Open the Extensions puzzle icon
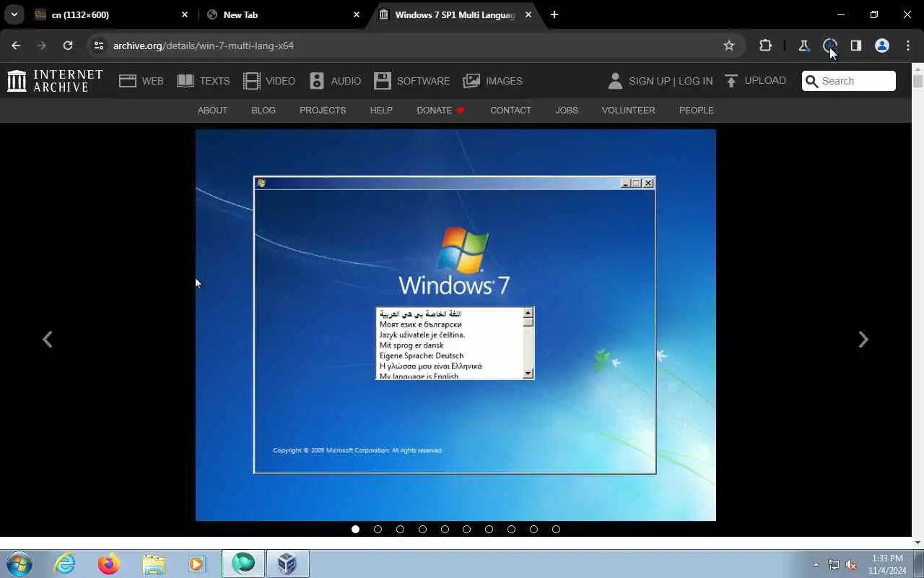 pyautogui.click(x=765, y=46)
